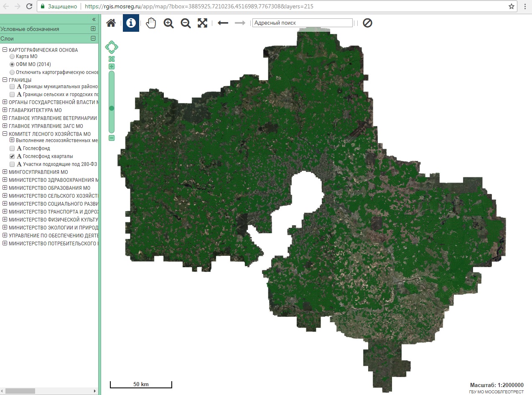Image resolution: width=532 pixels, height=395 pixels.
Task: Select the Zoom In magnifier tool
Action: point(168,23)
